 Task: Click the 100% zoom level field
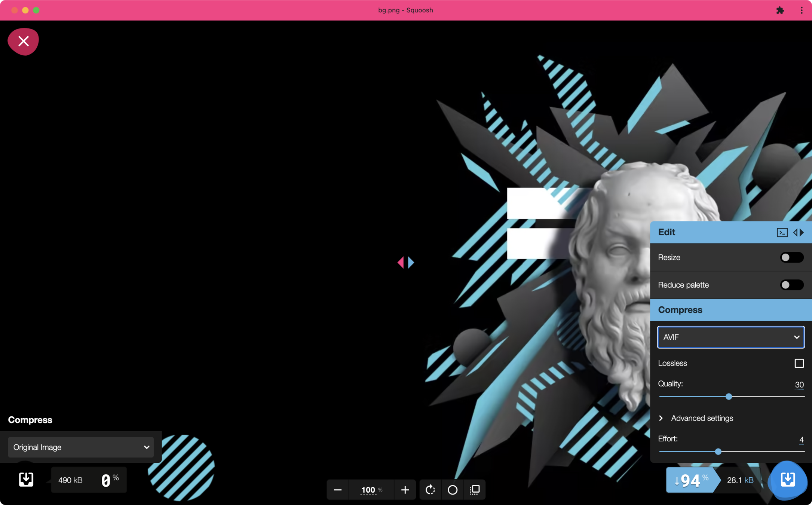point(368,490)
